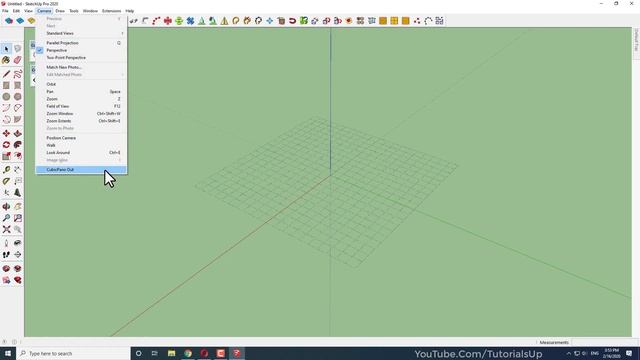The height and width of the screenshot is (360, 640).
Task: Click the red magnet icon in top toolbar
Action: tap(292, 21)
